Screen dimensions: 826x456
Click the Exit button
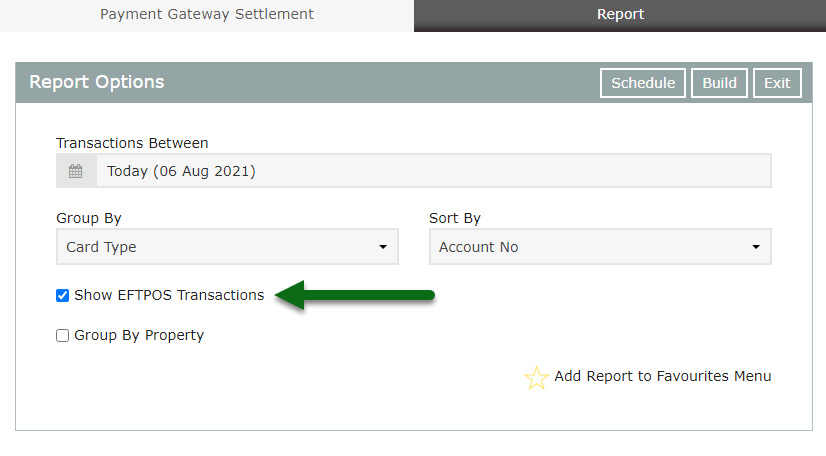777,83
